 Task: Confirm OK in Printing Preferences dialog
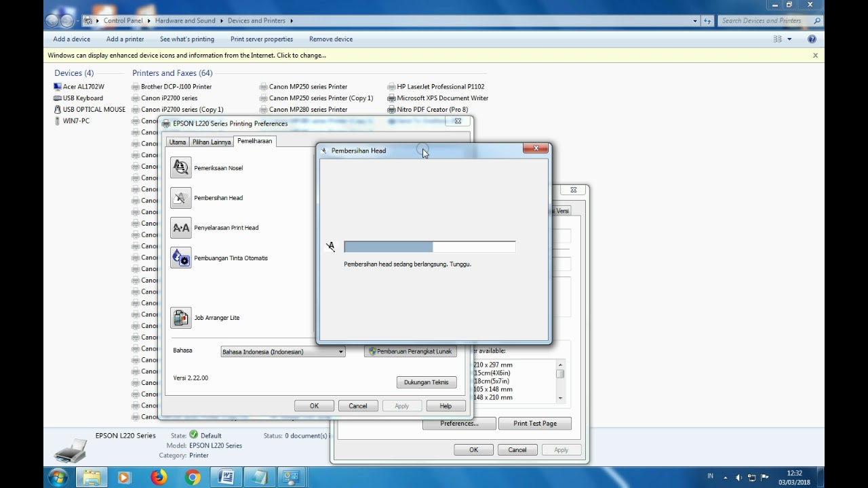tap(314, 406)
